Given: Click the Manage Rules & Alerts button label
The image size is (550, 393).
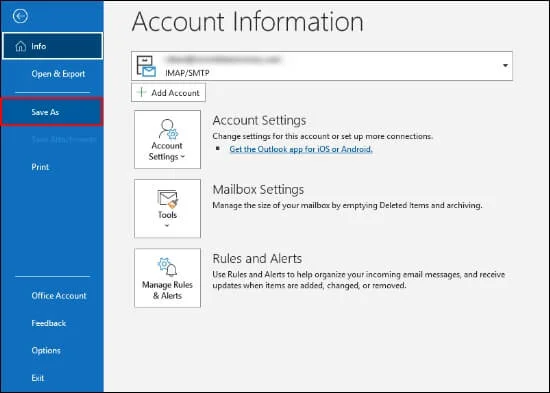Looking at the screenshot, I should (x=167, y=290).
